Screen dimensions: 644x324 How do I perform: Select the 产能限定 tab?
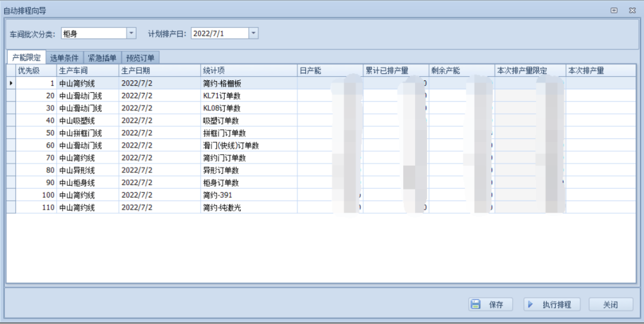27,58
